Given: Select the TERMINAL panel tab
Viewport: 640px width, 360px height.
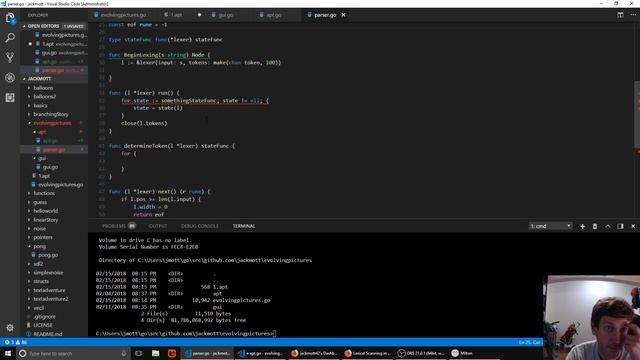Looking at the screenshot, I should tap(244, 226).
